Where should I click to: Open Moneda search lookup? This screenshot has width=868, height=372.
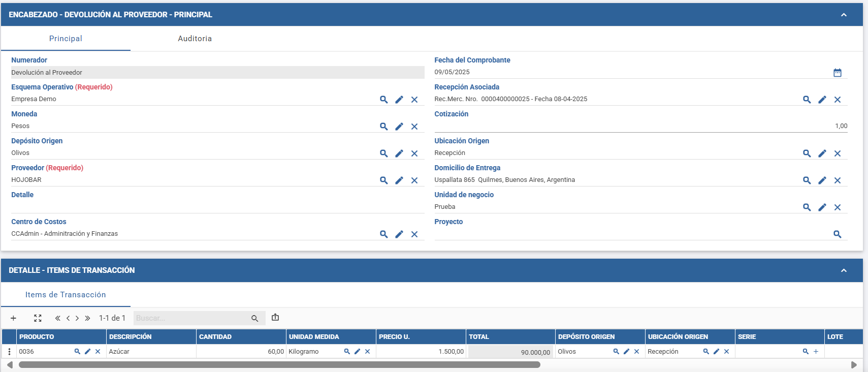click(384, 127)
